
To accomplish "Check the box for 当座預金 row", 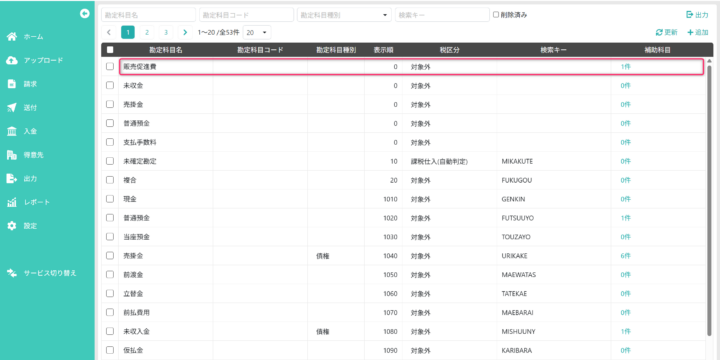I will tap(110, 236).
